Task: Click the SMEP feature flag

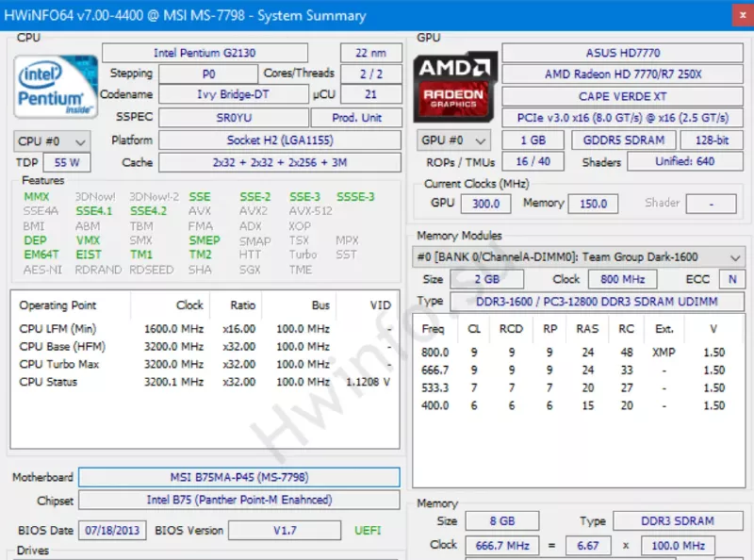Action: (205, 240)
